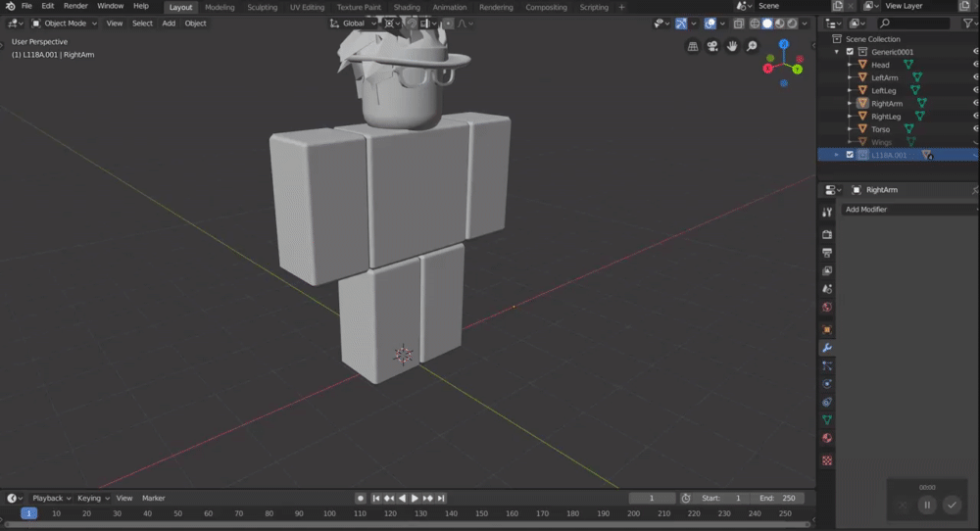Select solid viewport shading
980x531 pixels.
(767, 24)
